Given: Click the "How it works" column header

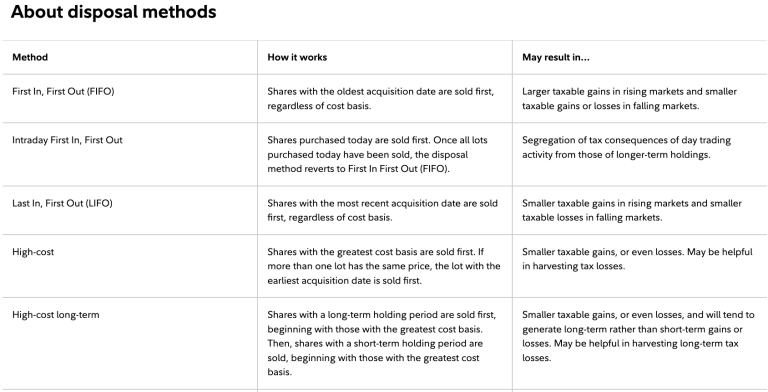Looking at the screenshot, I should [297, 57].
